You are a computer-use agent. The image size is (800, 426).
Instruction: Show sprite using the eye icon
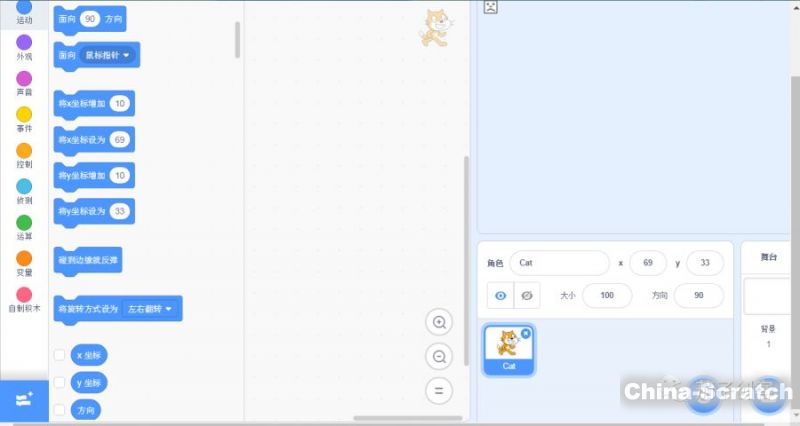pos(501,295)
